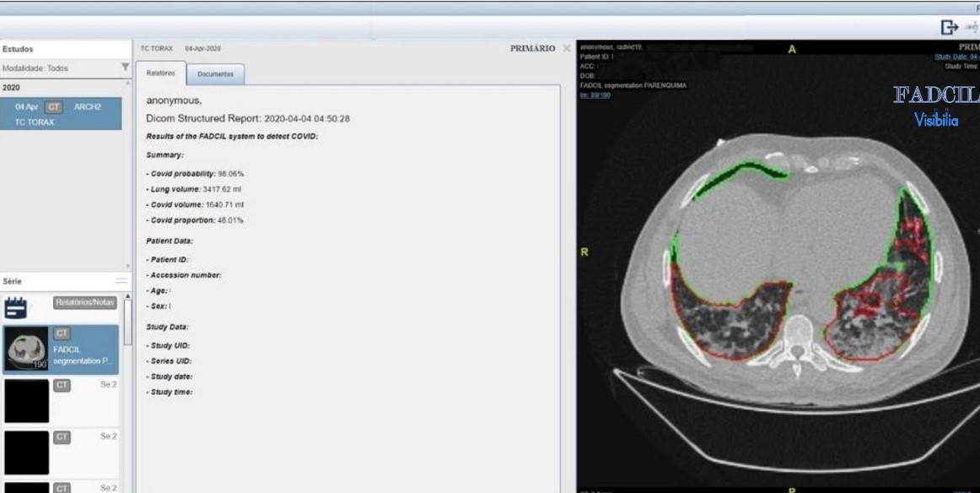980x493 pixels.
Task: Click the CT badge of FADCIL segmentation series
Action: [x=62, y=333]
